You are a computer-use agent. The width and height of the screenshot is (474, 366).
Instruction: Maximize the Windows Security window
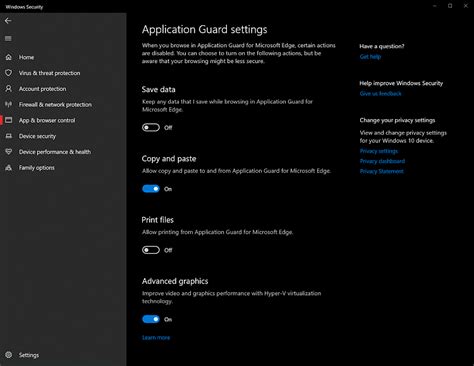coord(450,6)
